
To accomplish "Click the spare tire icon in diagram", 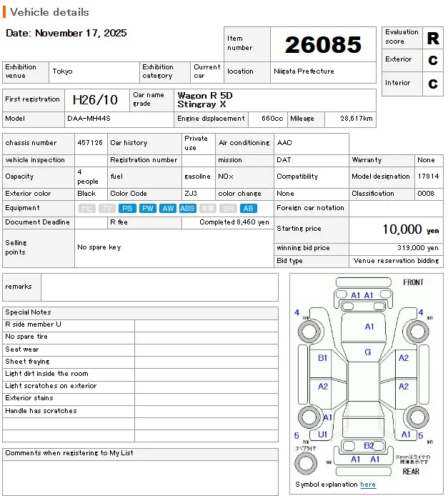I will pyautogui.click(x=306, y=463).
